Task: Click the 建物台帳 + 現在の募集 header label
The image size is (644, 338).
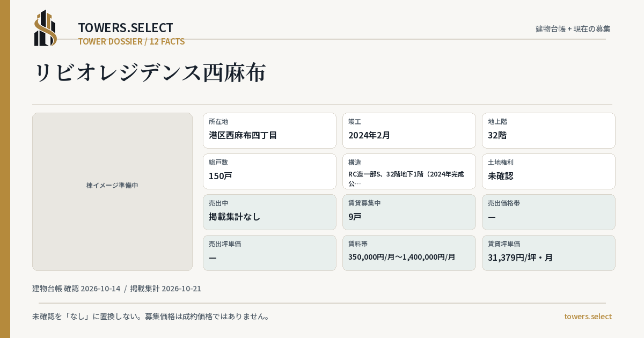Action: coord(573,28)
